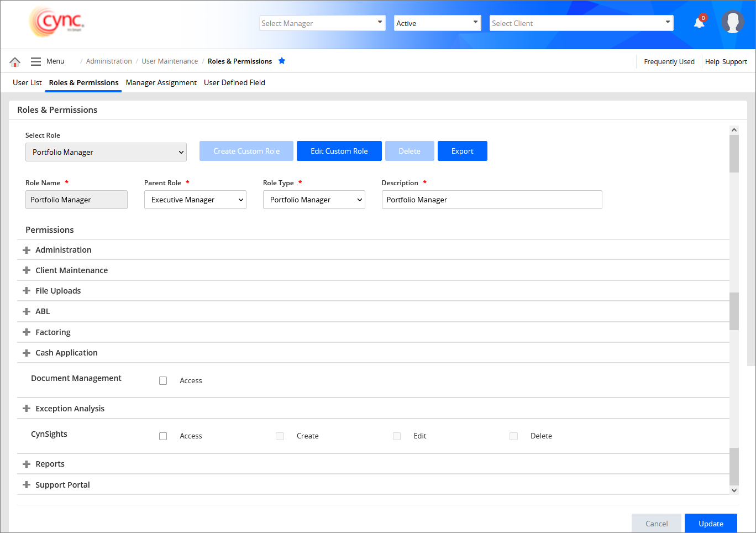756x533 pixels.
Task: Tick the CynSights Create checkbox
Action: click(x=280, y=436)
